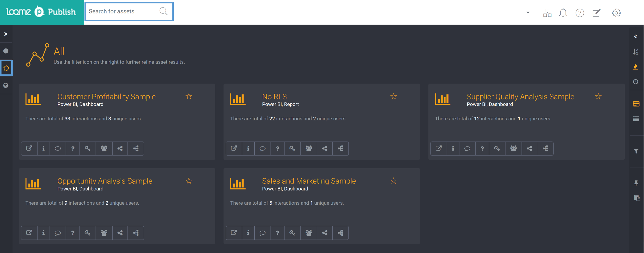
Task: Sort by popularity with flame icon
Action: pyautogui.click(x=635, y=67)
